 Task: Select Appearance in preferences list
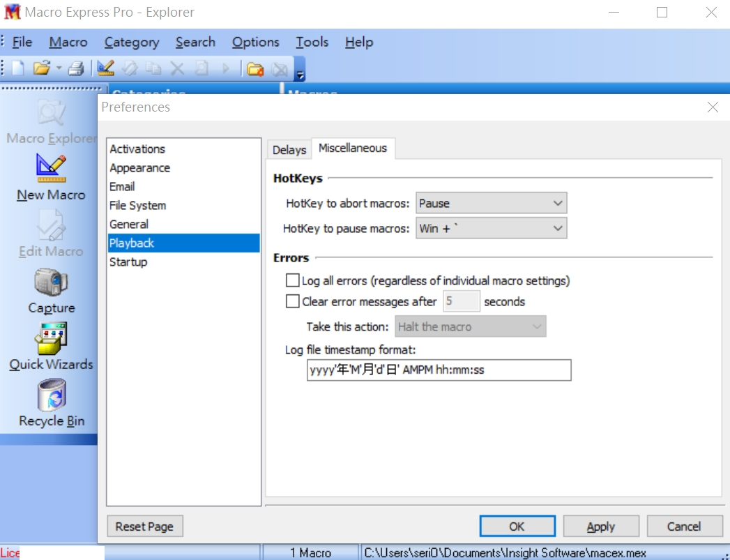(x=184, y=167)
